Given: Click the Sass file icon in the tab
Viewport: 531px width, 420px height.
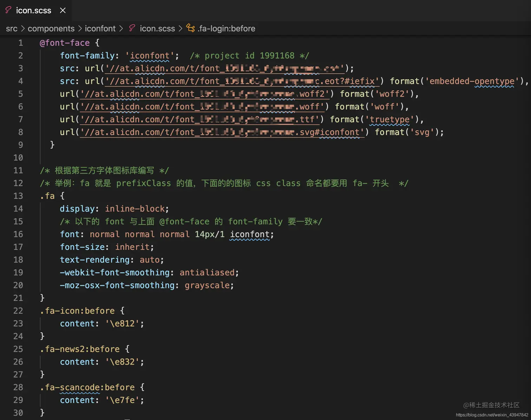Looking at the screenshot, I should click(x=8, y=10).
